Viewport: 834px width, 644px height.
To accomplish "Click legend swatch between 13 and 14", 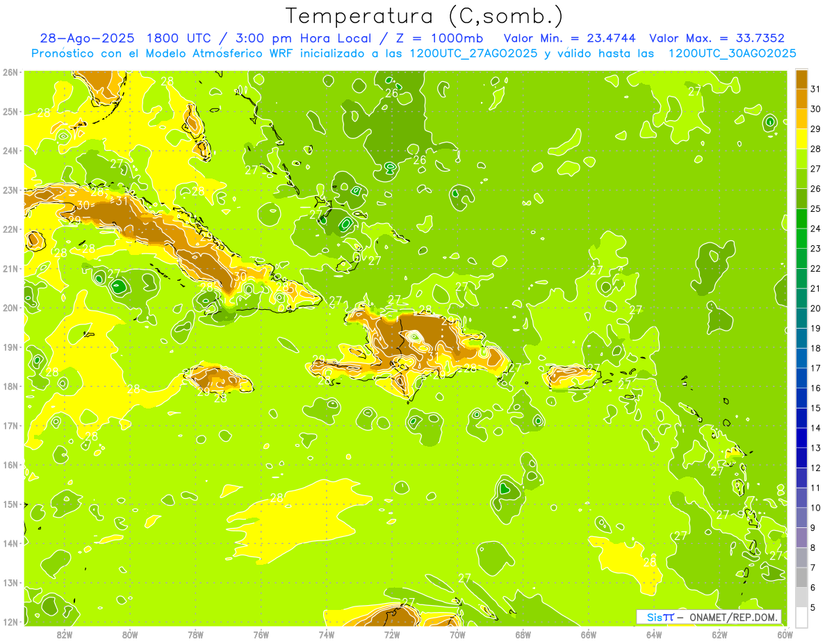I will point(801,438).
